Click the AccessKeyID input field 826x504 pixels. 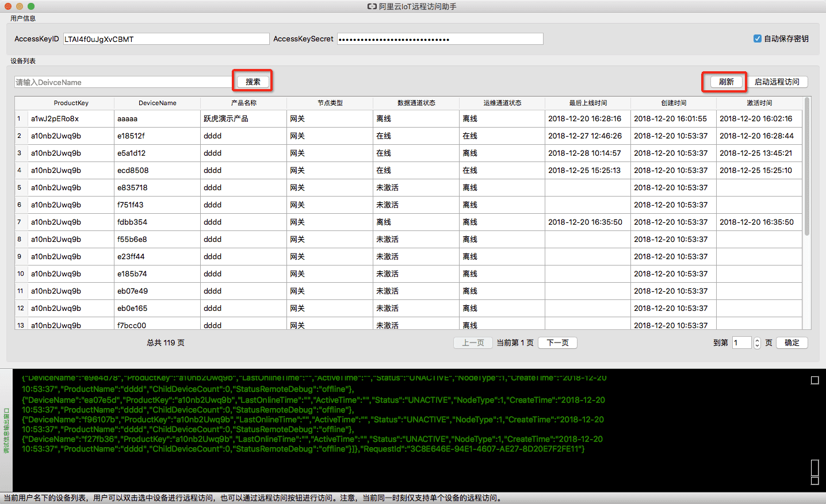[166, 39]
